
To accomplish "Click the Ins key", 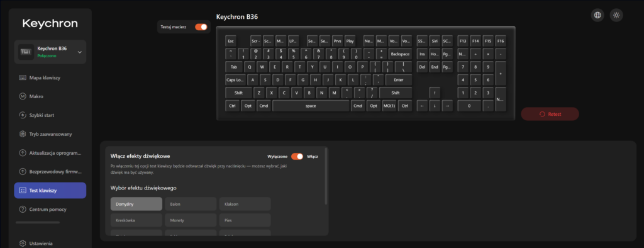I will [422, 54].
